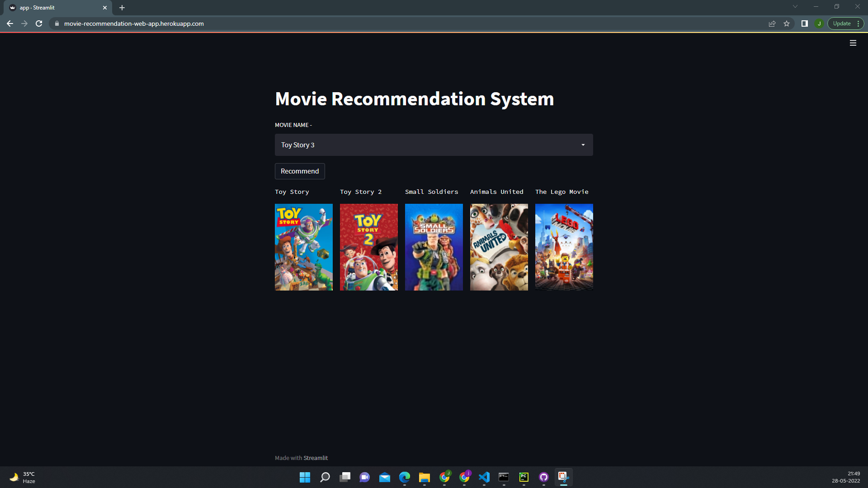Open Visual Studio Code from taskbar
The image size is (868, 488).
(x=484, y=477)
